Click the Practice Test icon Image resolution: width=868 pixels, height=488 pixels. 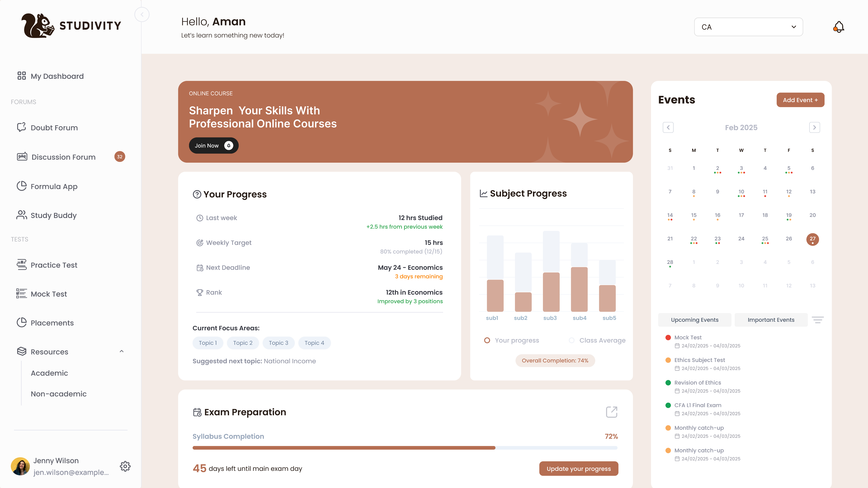coord(22,265)
